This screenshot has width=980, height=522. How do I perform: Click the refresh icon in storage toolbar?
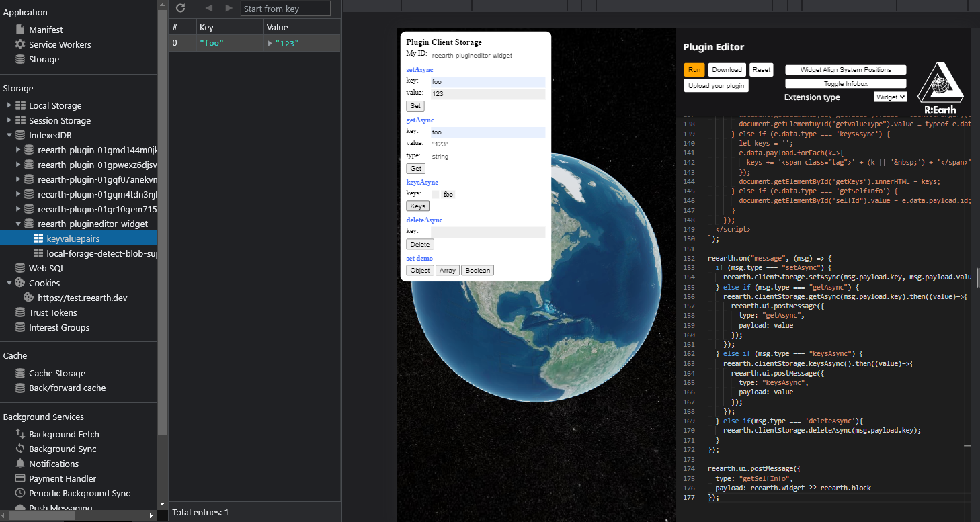pyautogui.click(x=180, y=8)
